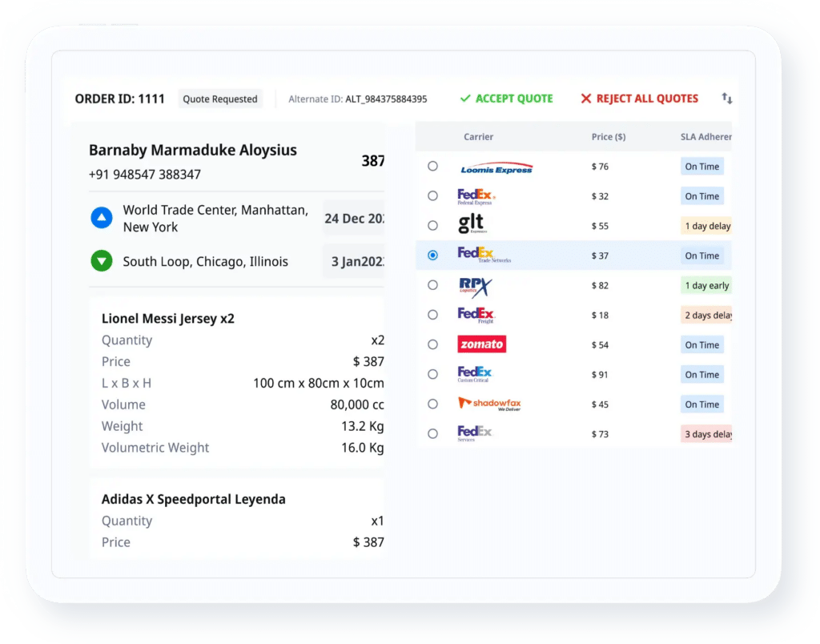This screenshot has height=644, width=820.
Task: Choose the FedEx Custom Critical radio button
Action: (432, 374)
